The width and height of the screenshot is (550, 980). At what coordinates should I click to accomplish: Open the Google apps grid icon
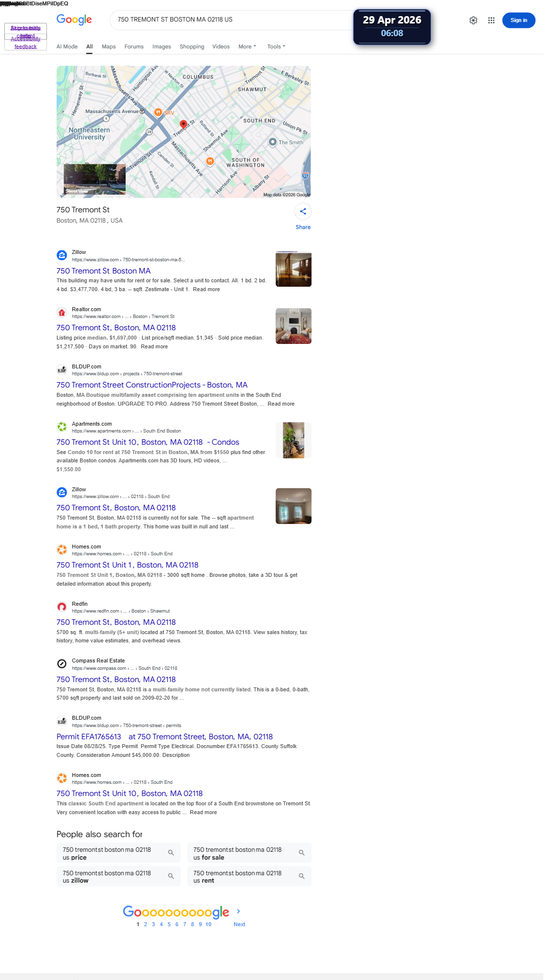(491, 20)
